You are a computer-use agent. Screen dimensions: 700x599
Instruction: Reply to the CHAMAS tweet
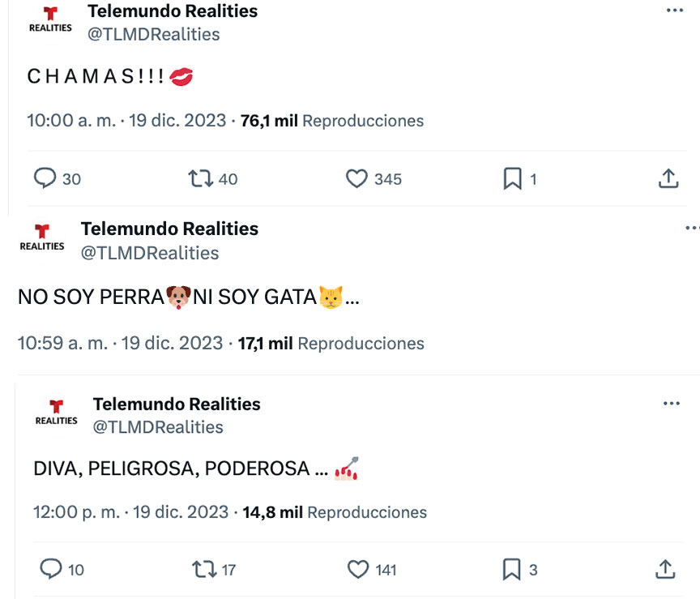pos(45,178)
